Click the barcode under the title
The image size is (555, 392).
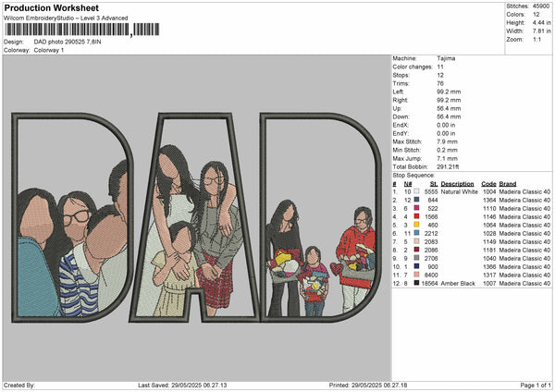tap(82, 30)
